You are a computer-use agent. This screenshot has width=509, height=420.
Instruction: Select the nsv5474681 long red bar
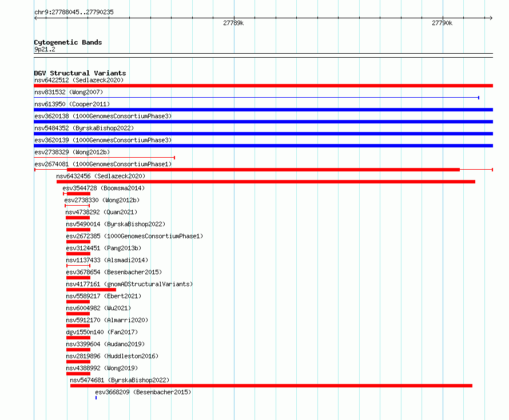[x=271, y=386]
